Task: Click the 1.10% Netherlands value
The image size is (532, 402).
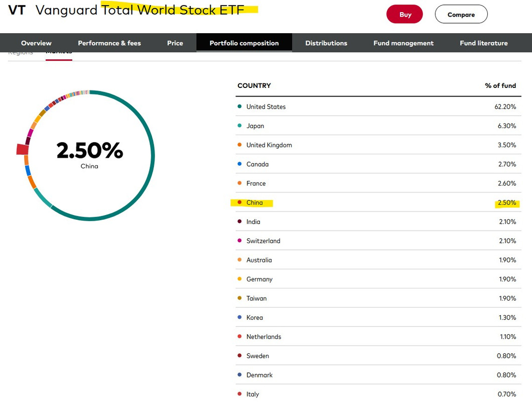Action: tap(508, 337)
